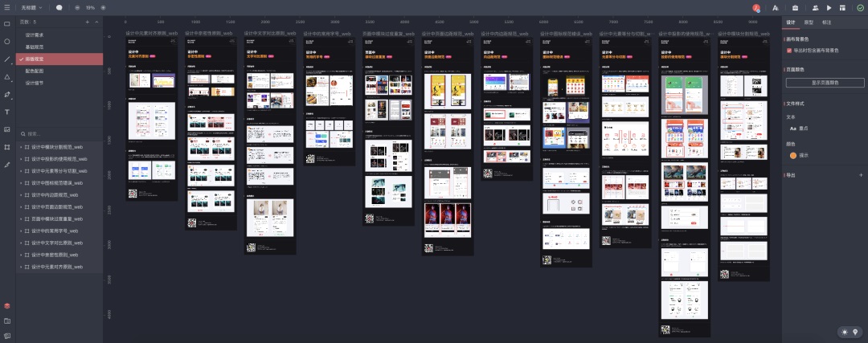Expand the 页面中模块过度重复_web layer

coord(21,219)
